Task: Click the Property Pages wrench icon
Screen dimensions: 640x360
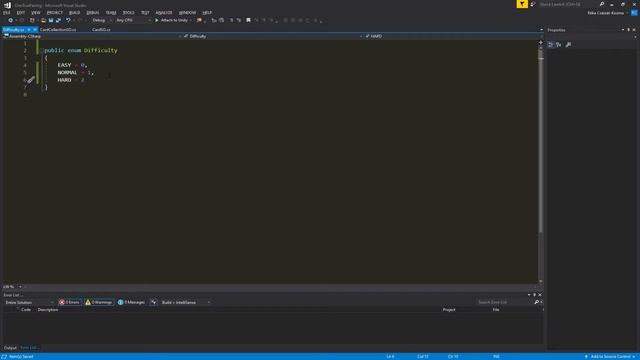Action: coord(568,44)
